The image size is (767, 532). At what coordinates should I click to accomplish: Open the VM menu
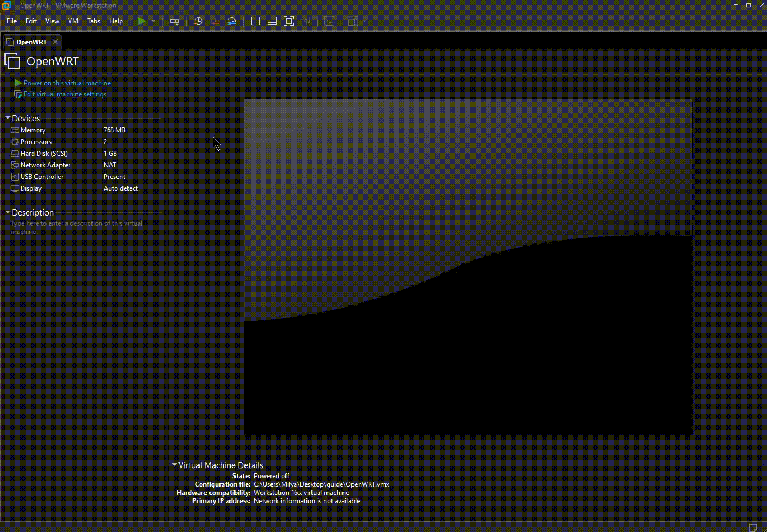coord(73,21)
